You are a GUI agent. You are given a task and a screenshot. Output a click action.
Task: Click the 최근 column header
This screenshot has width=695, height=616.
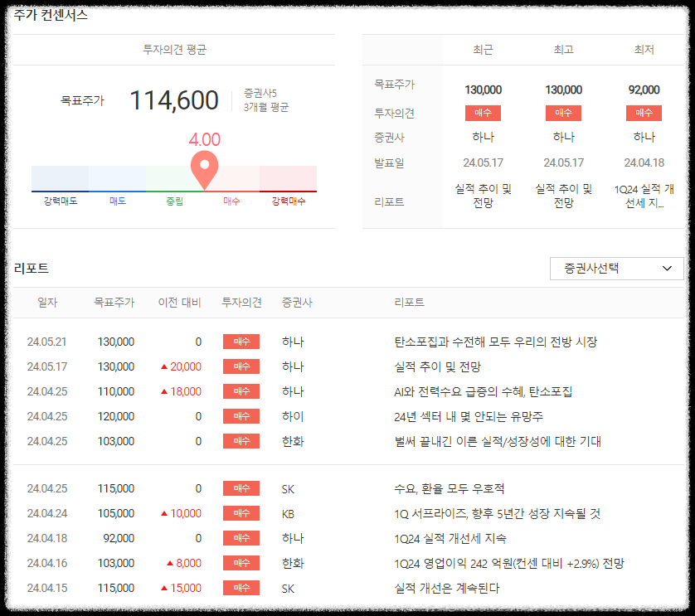click(x=484, y=49)
